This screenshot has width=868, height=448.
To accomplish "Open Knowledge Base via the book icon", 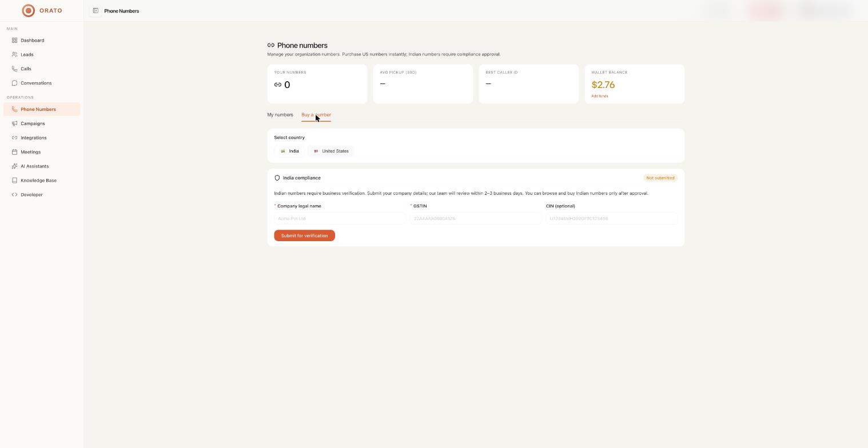I will 15,181.
